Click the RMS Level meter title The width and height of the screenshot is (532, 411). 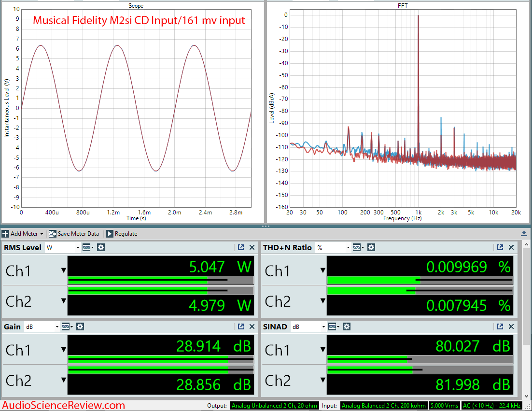[23, 247]
